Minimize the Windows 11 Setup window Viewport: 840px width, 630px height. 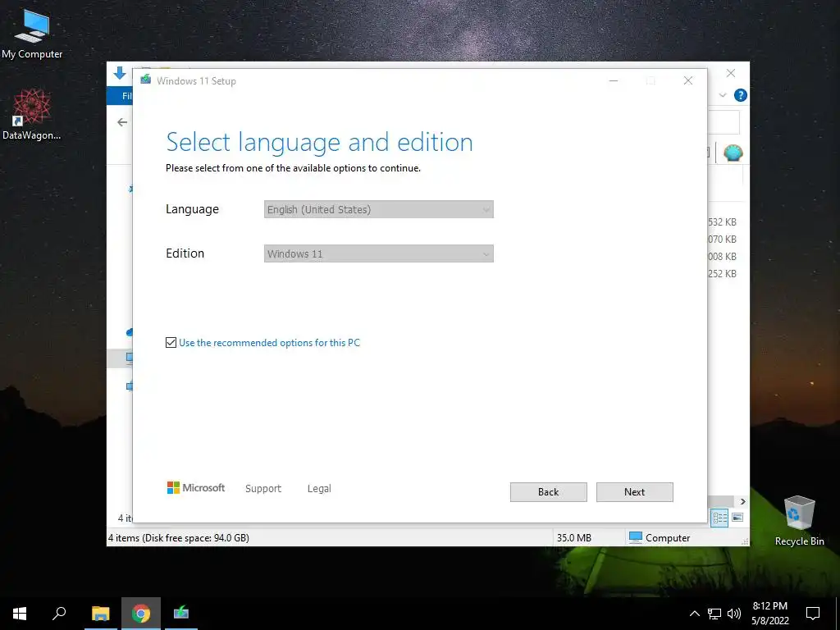click(x=614, y=80)
